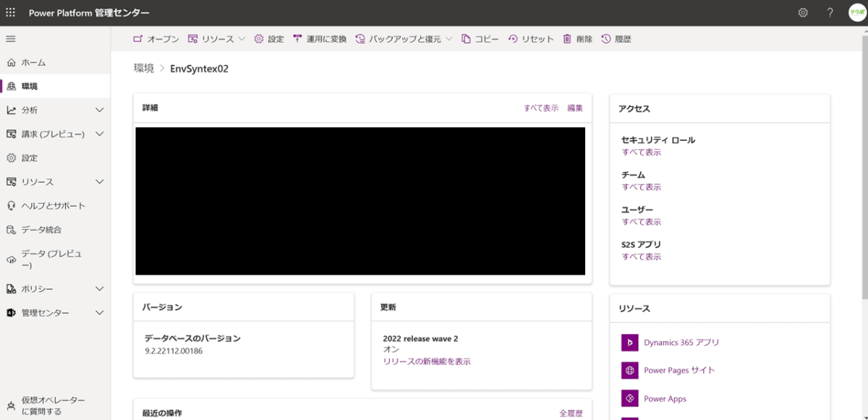
Task: Click すべて表示 in the 詳細 card
Action: 541,108
